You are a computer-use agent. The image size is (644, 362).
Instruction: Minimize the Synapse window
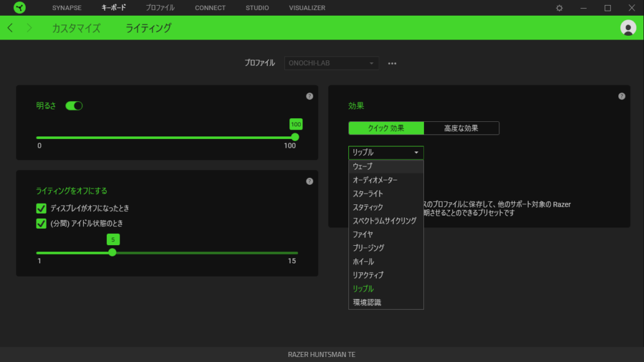[584, 8]
